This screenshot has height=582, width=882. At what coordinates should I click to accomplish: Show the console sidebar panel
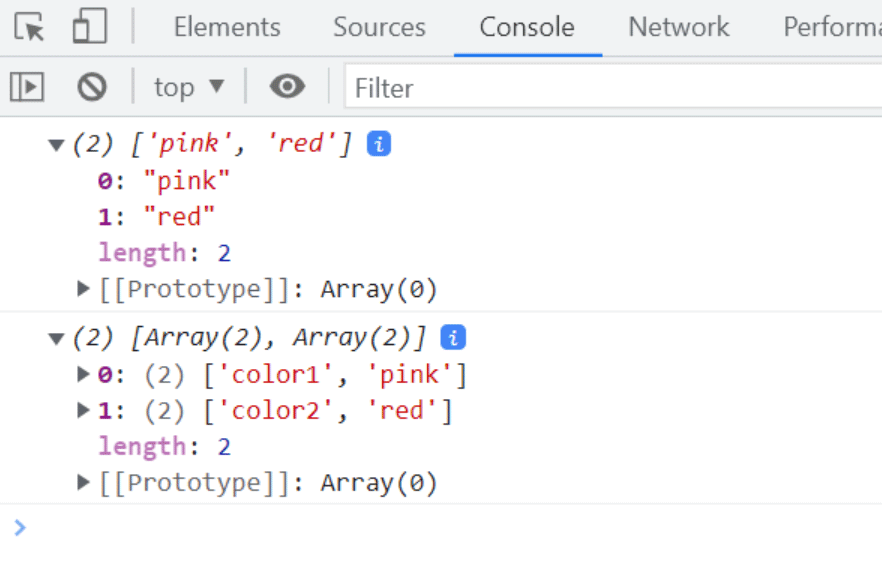27,88
